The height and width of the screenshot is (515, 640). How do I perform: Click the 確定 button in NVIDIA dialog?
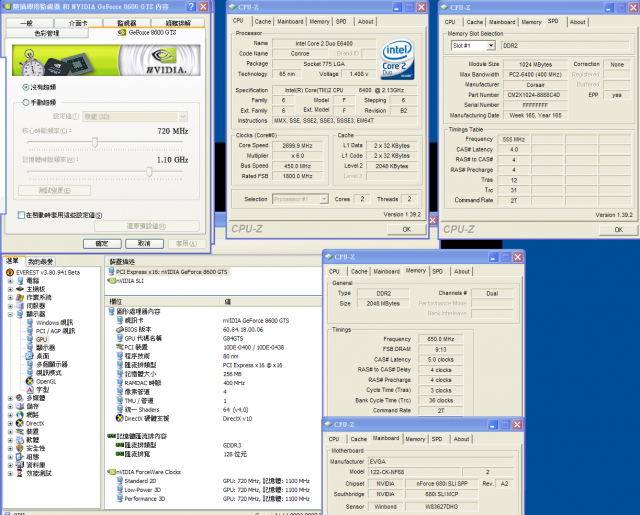pos(102,244)
